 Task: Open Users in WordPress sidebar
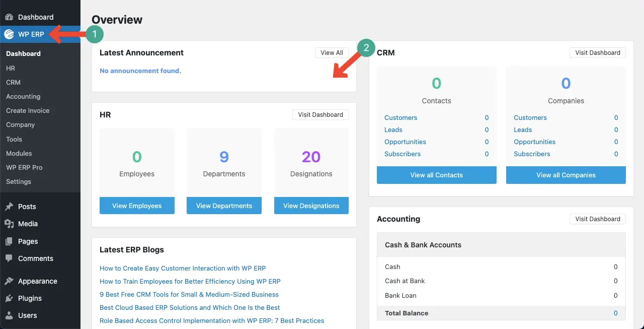28,315
